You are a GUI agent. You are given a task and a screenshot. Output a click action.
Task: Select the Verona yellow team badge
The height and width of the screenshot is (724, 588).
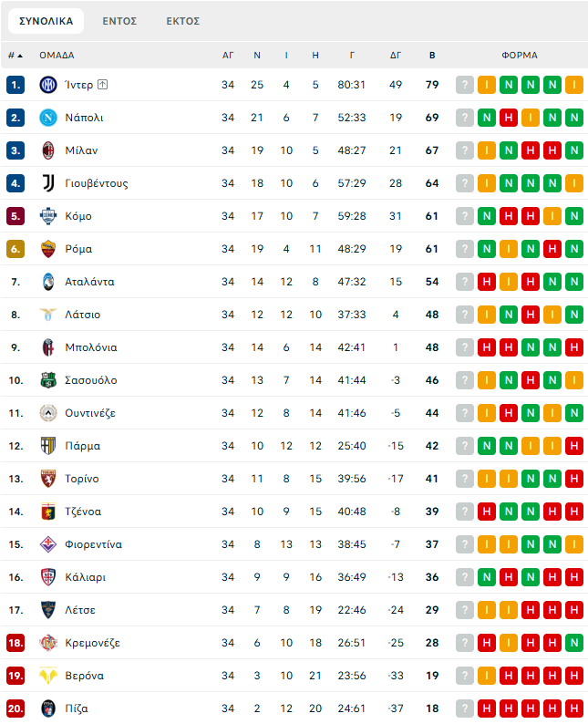[48, 676]
